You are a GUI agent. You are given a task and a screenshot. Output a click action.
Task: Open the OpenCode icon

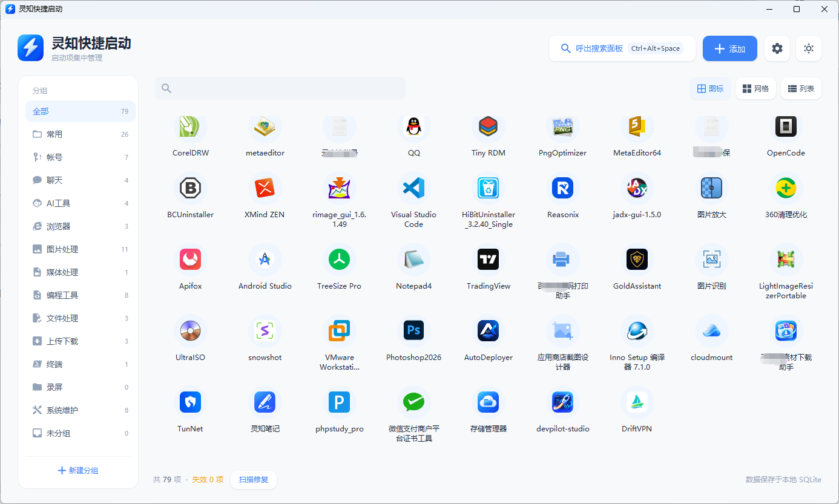pos(786,127)
